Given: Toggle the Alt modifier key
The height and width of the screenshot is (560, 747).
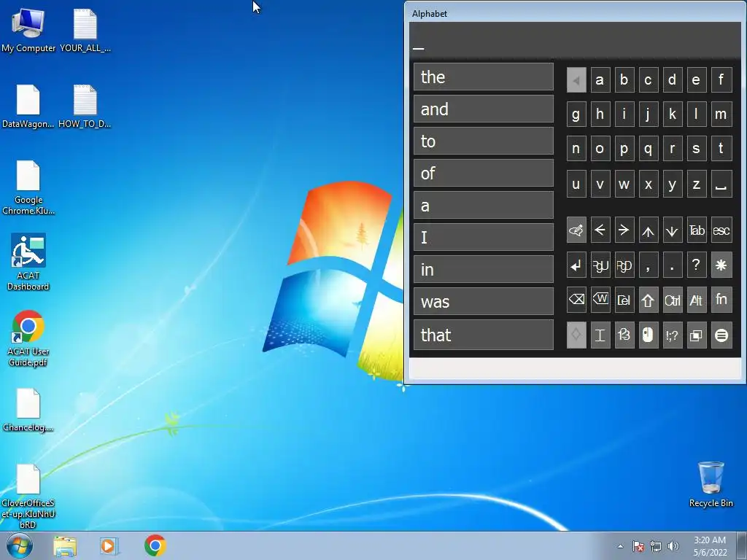Looking at the screenshot, I should pos(697,300).
